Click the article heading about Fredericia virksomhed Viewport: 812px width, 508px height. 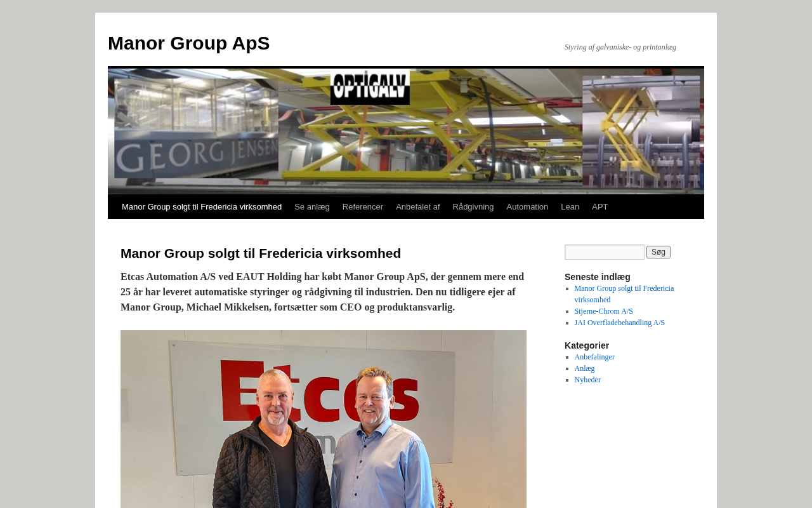pyautogui.click(x=261, y=253)
